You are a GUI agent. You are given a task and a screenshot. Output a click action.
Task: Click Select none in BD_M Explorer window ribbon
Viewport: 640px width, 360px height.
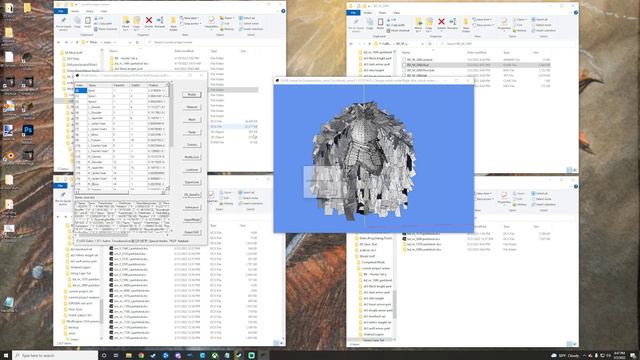tap(542, 25)
